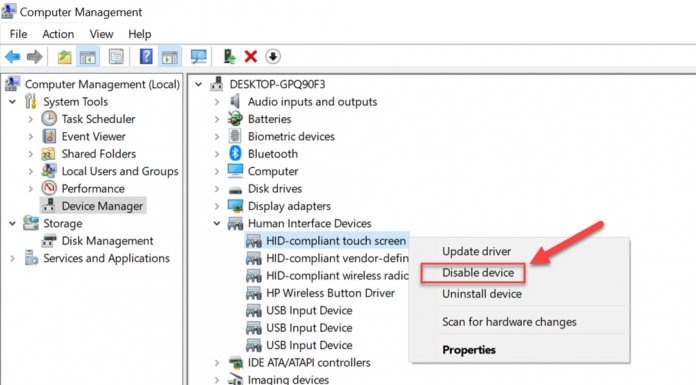
Task: Open Help via blue question mark icon
Action: point(146,56)
